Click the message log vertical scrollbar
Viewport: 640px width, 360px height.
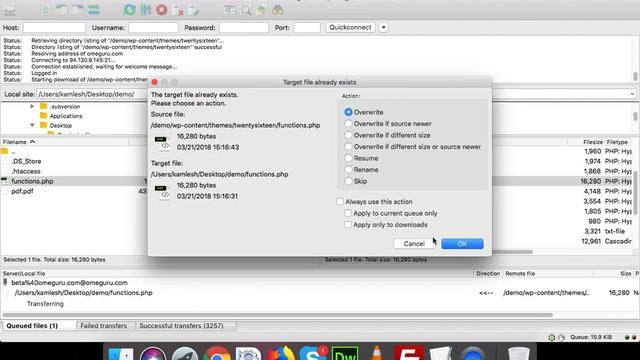(636, 76)
